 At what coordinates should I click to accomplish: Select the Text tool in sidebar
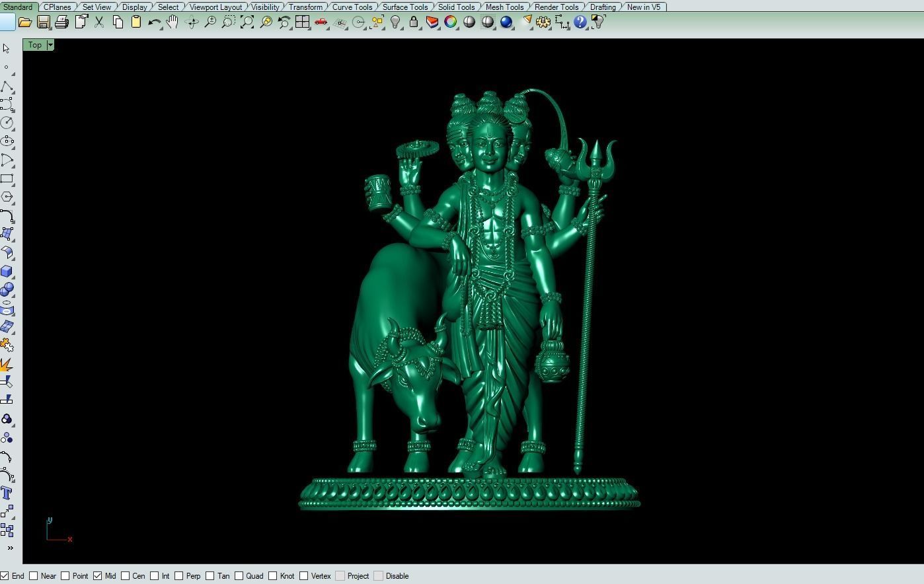click(x=7, y=493)
